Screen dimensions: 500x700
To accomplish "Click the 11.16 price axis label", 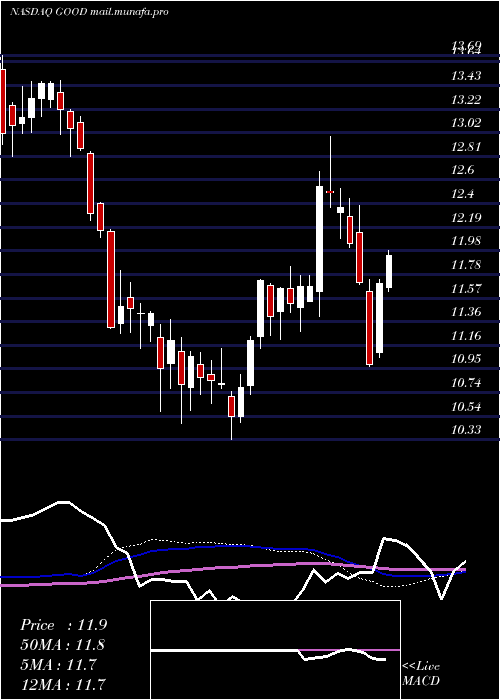I will [466, 335].
